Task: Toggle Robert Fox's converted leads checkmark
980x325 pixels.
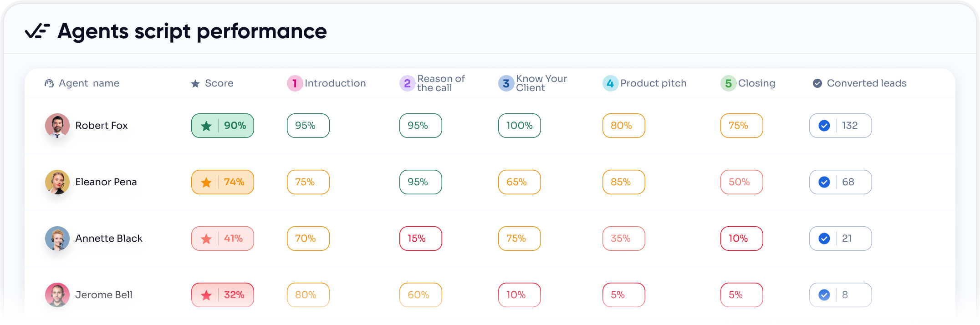Action: pos(824,126)
